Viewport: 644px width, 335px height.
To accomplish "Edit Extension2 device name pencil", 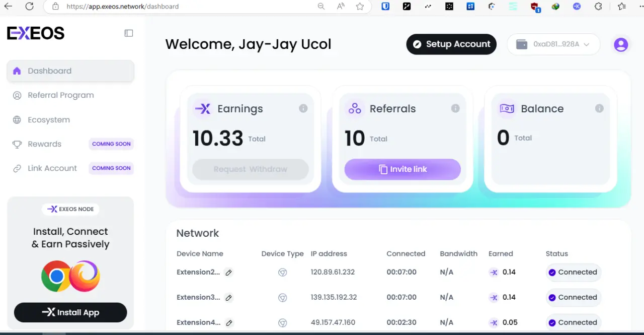I will pyautogui.click(x=228, y=273).
